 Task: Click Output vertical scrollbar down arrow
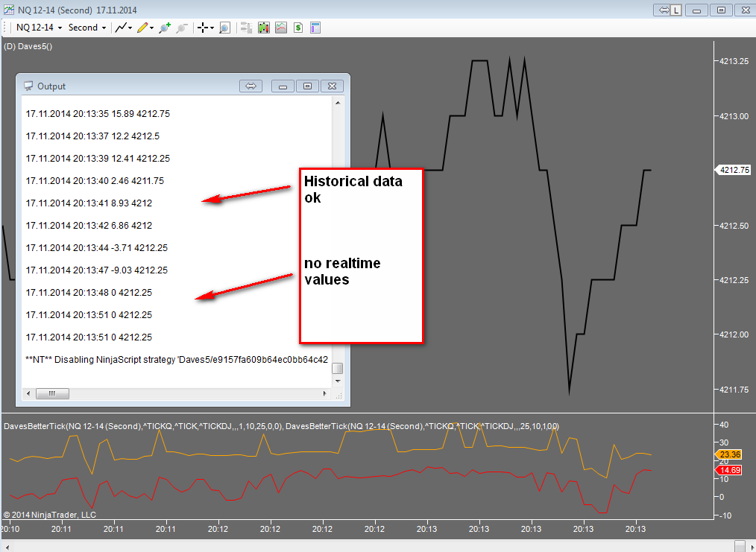click(338, 381)
